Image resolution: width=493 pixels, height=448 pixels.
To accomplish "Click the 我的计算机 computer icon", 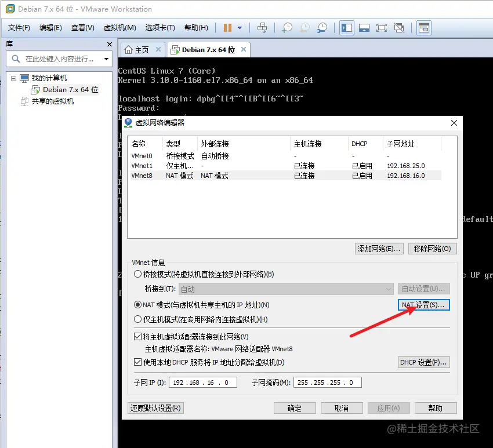I will point(24,78).
